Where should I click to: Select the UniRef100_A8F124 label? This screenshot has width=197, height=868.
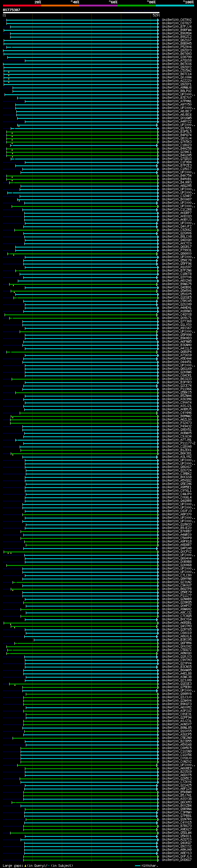(x=176, y=789)
